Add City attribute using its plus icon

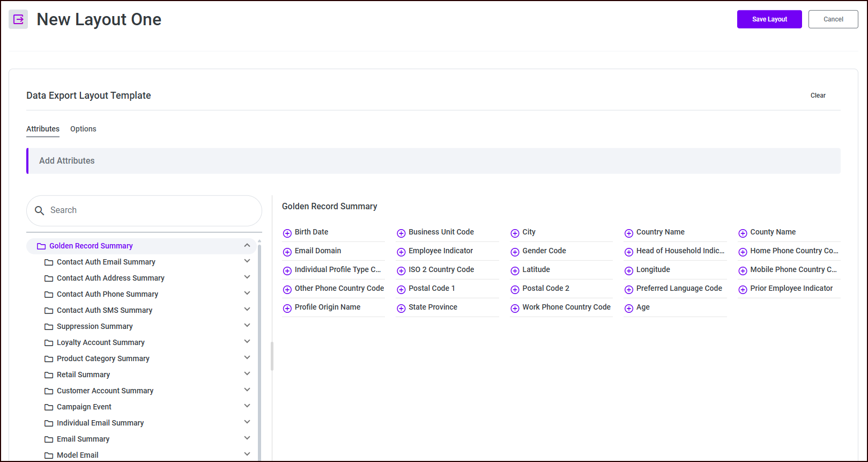click(x=515, y=233)
